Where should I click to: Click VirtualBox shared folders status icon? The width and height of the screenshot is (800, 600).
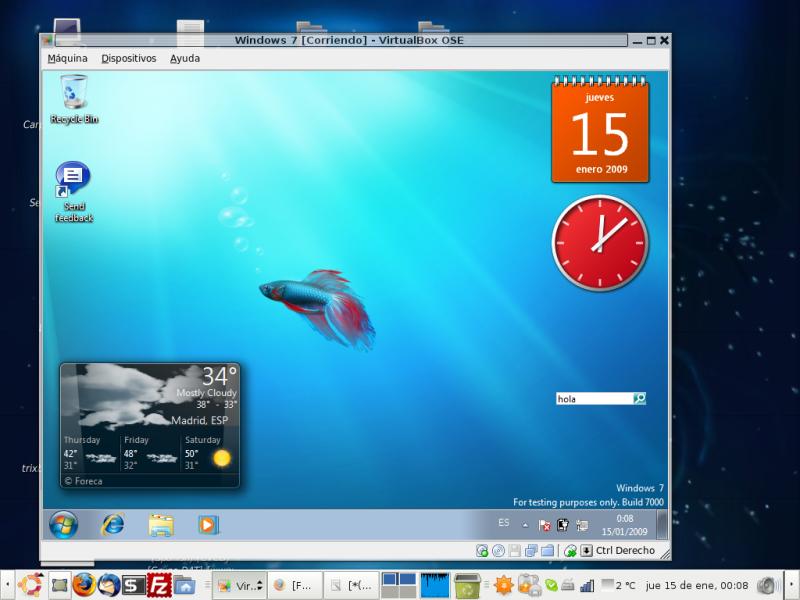[547, 551]
